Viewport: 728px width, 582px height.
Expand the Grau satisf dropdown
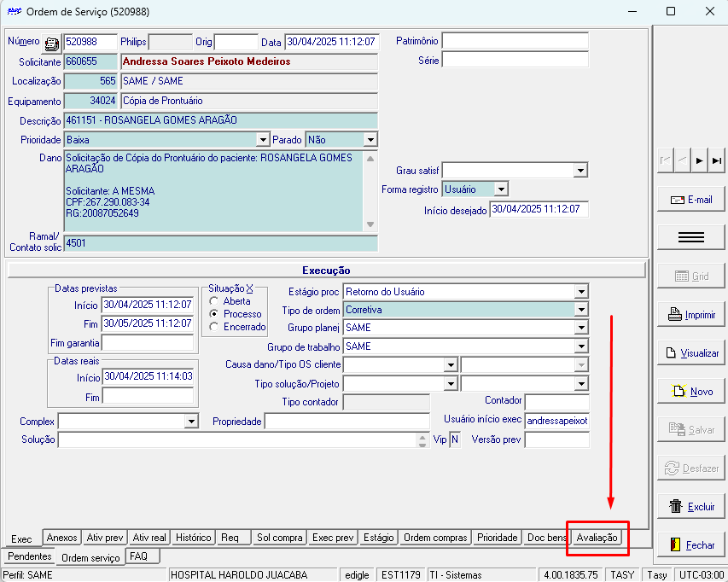(580, 171)
